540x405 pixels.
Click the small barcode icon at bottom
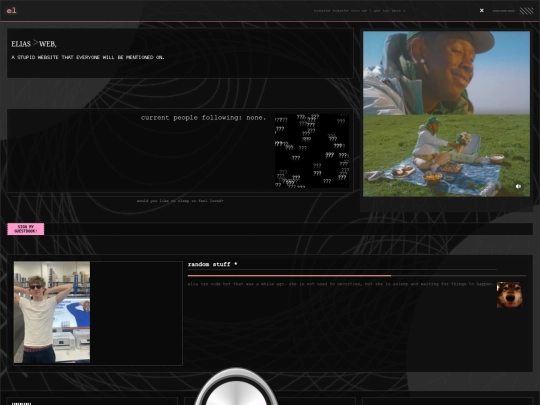click(21, 403)
